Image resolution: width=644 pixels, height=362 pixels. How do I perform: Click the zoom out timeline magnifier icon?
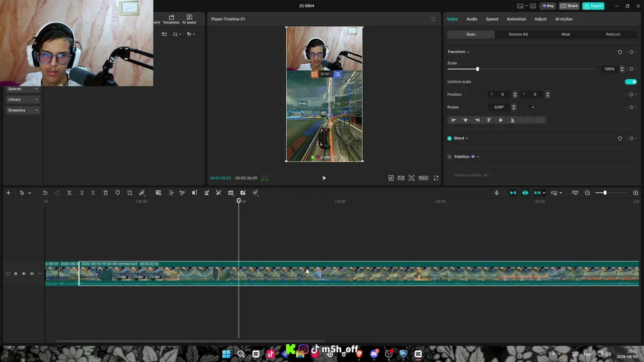pyautogui.click(x=587, y=193)
